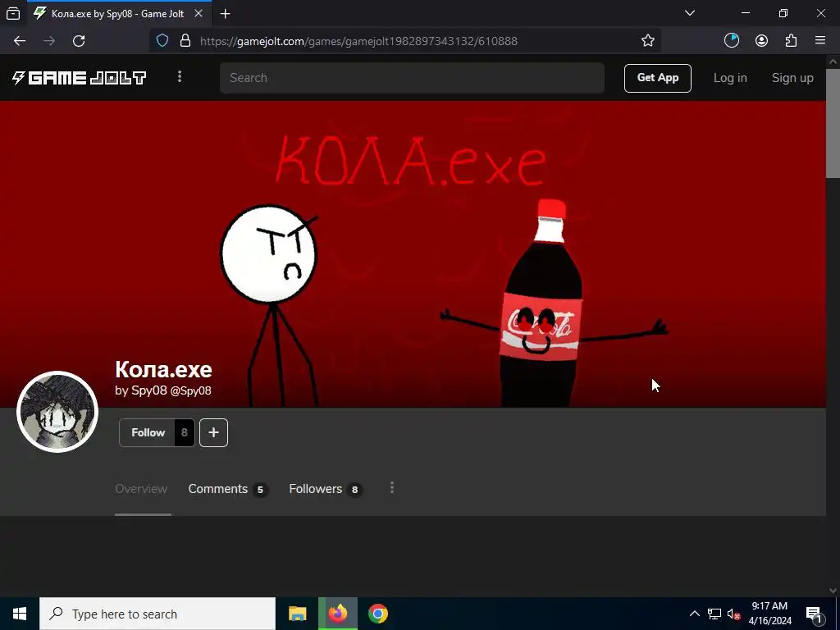Image resolution: width=840 pixels, height=630 pixels.
Task: Click the blue circular toolbar icon
Action: [731, 41]
